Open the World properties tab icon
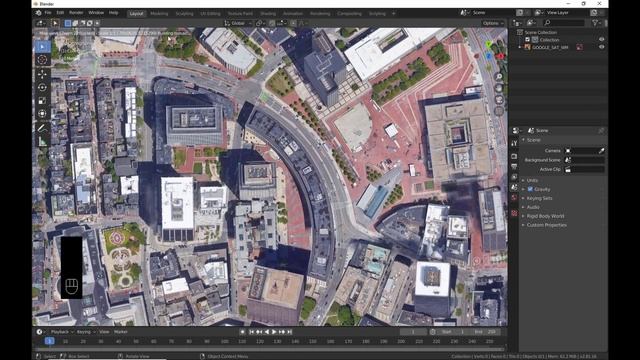The image size is (640, 360). coord(514,198)
